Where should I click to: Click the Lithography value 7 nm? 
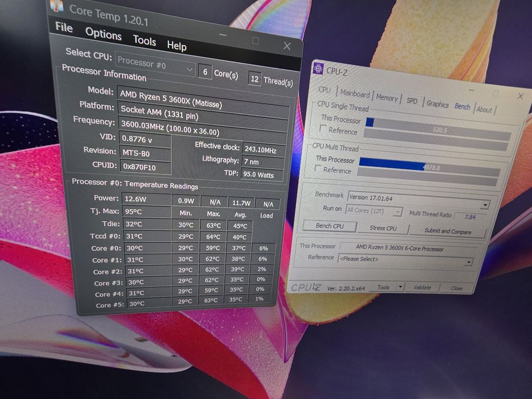coord(263,162)
